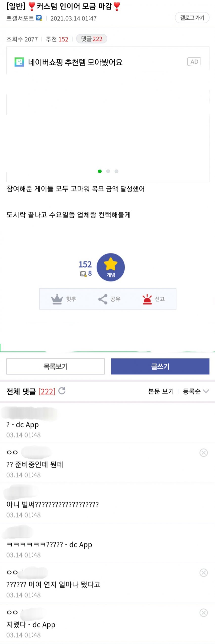Screen dimensions: 215x644
Task: Click the 본문 보기 link
Action: [x=161, y=391]
